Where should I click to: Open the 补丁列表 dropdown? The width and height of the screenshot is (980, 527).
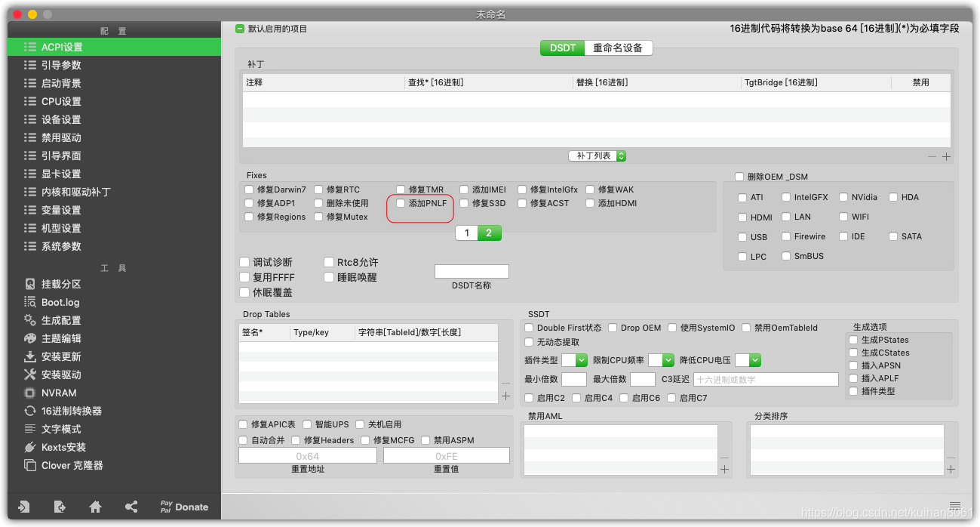coord(598,156)
